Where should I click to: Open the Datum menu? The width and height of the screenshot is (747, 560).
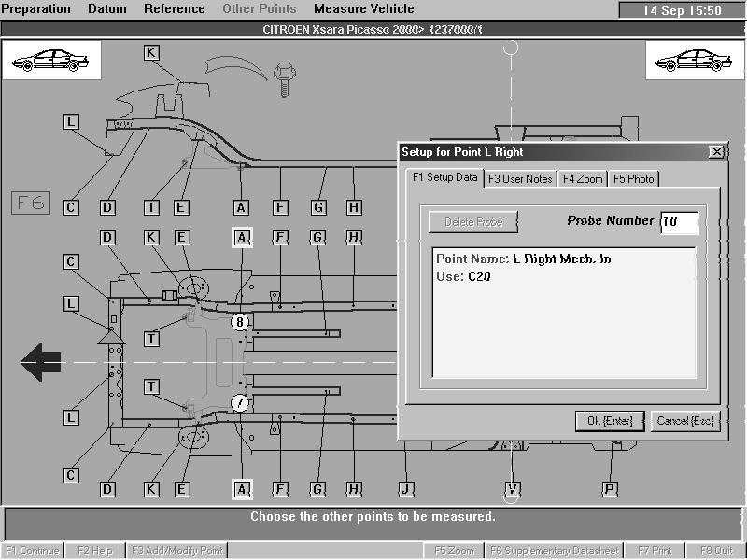pos(107,8)
